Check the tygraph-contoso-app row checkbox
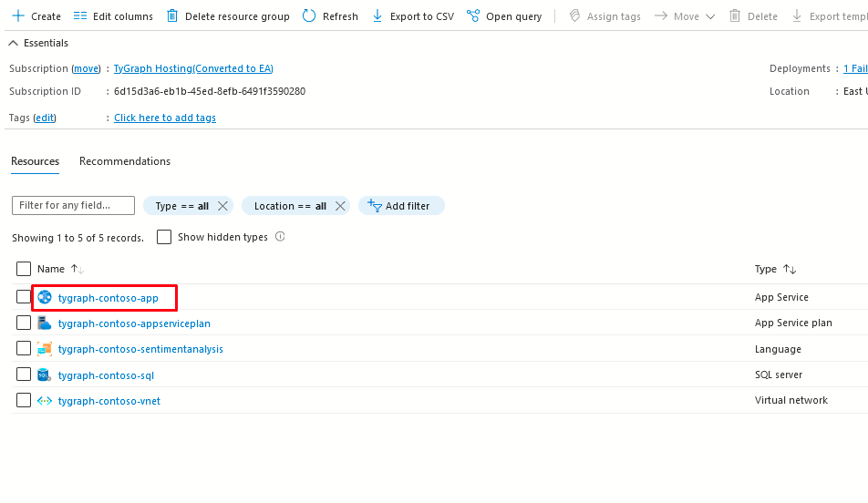Image resolution: width=868 pixels, height=503 pixels. coord(24,297)
